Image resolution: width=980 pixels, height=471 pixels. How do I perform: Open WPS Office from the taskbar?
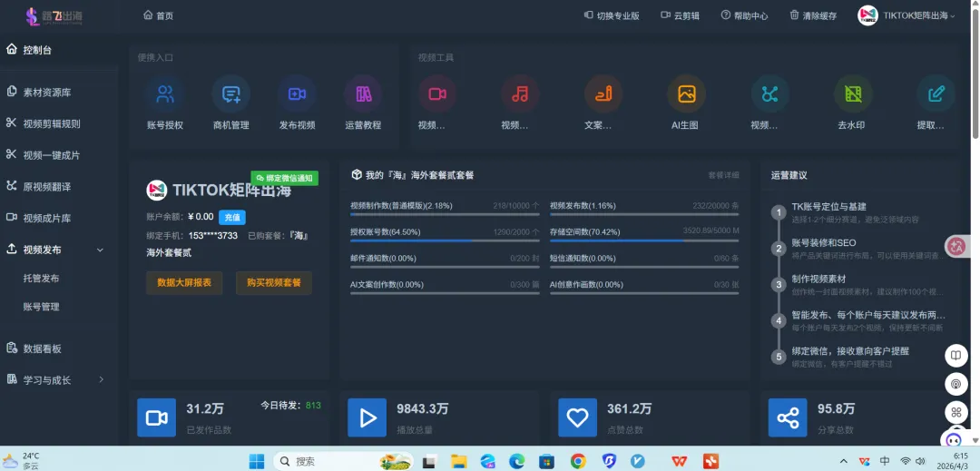point(680,461)
